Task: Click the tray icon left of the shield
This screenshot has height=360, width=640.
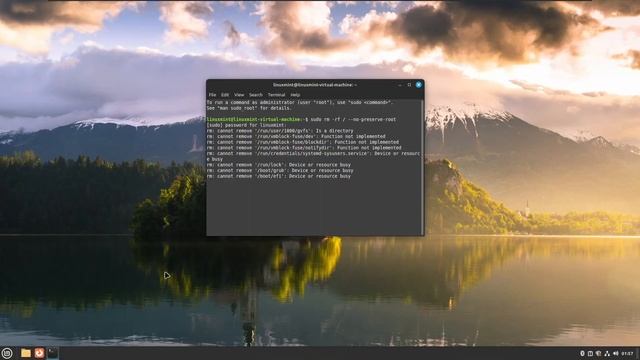Action: pyautogui.click(x=590, y=353)
